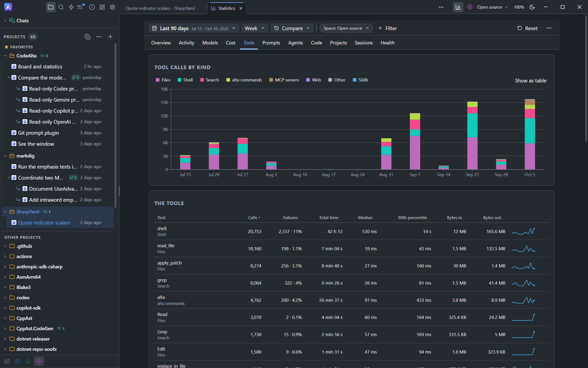
Task: Collapse the CodeAlta project folder
Action: click(x=5, y=56)
